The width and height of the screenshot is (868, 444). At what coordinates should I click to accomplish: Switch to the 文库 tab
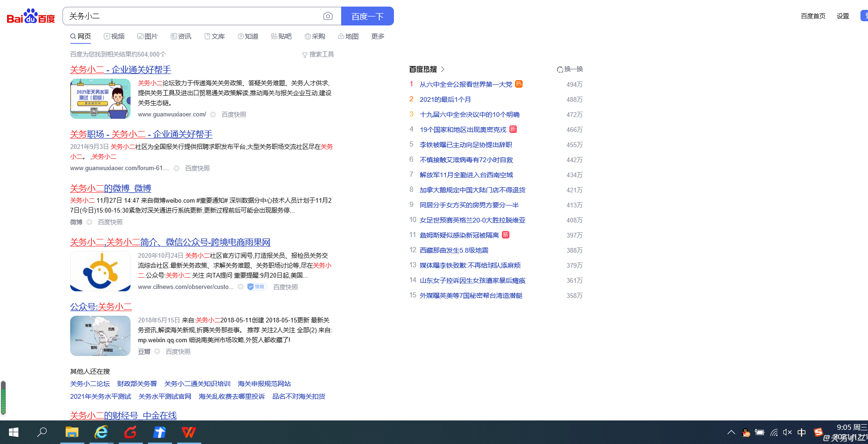coord(214,36)
